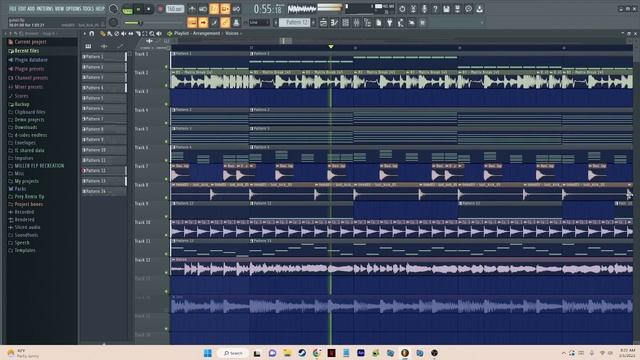This screenshot has height=360, width=640.
Task: Toggle the countdown before recording
Action: [x=214, y=9]
